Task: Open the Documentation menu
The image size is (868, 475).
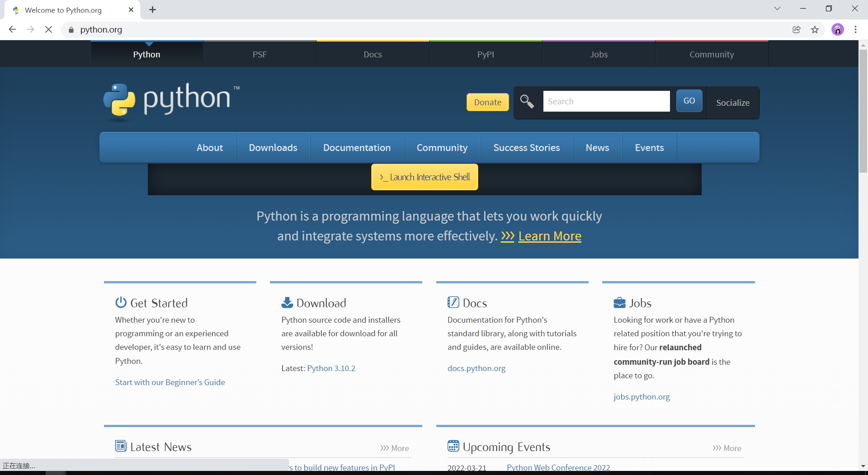Action: (357, 147)
